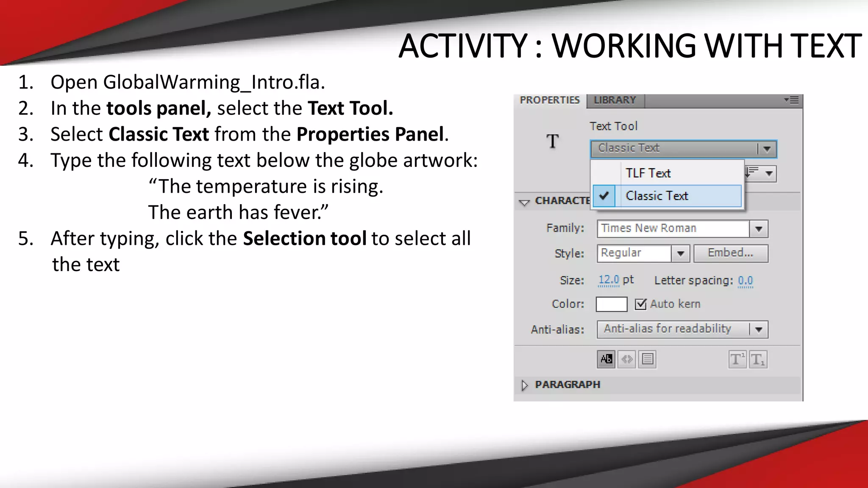This screenshot has width=868, height=488.
Task: Click the Embed... button
Action: click(731, 253)
